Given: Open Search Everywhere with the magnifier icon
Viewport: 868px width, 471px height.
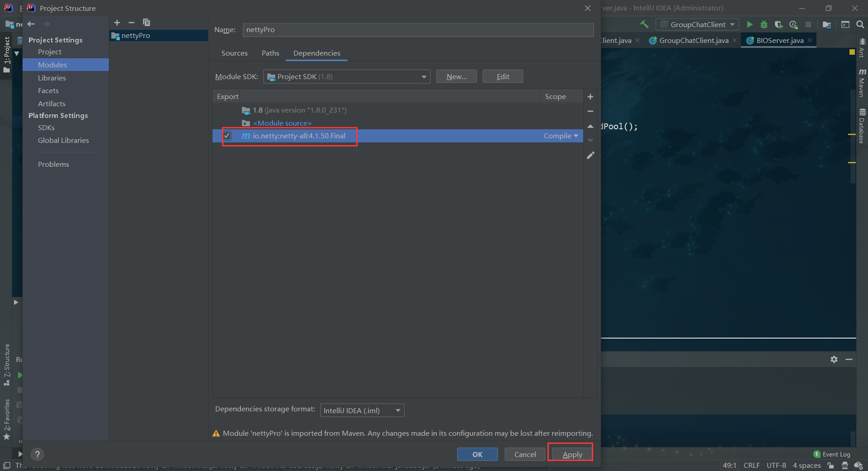Looking at the screenshot, I should (860, 24).
